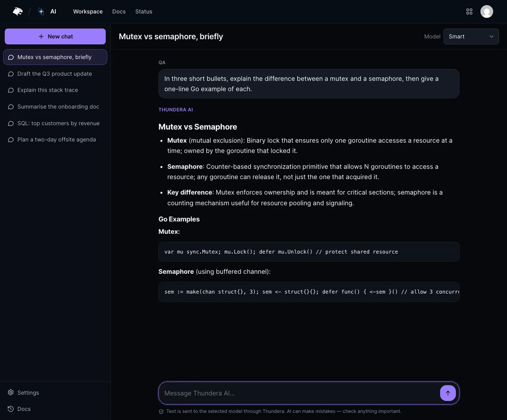Open 'Plan a two-day offsite agenda' chat
Screen dimensions: 507x420
(x=55, y=139)
